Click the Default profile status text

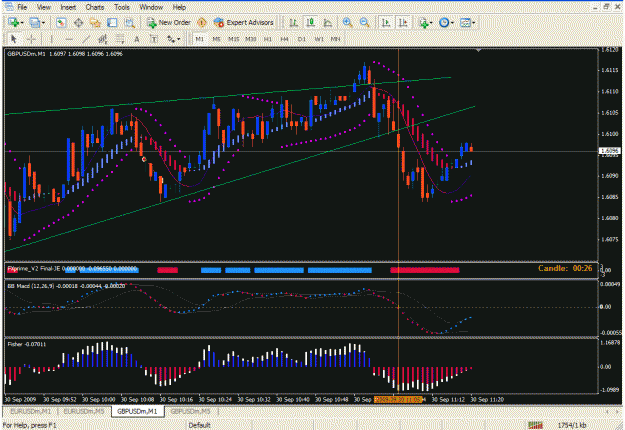(x=199, y=425)
